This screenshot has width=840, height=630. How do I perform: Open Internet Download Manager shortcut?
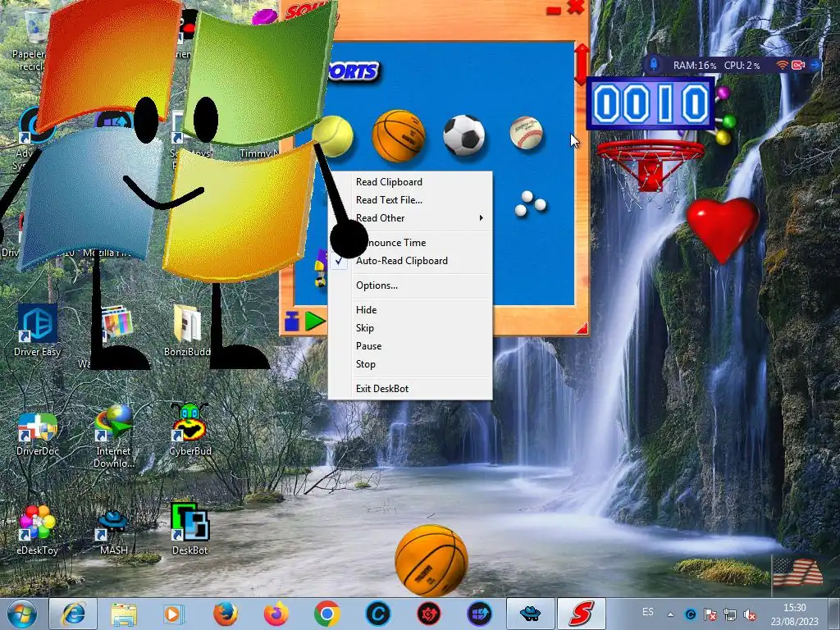(x=113, y=436)
